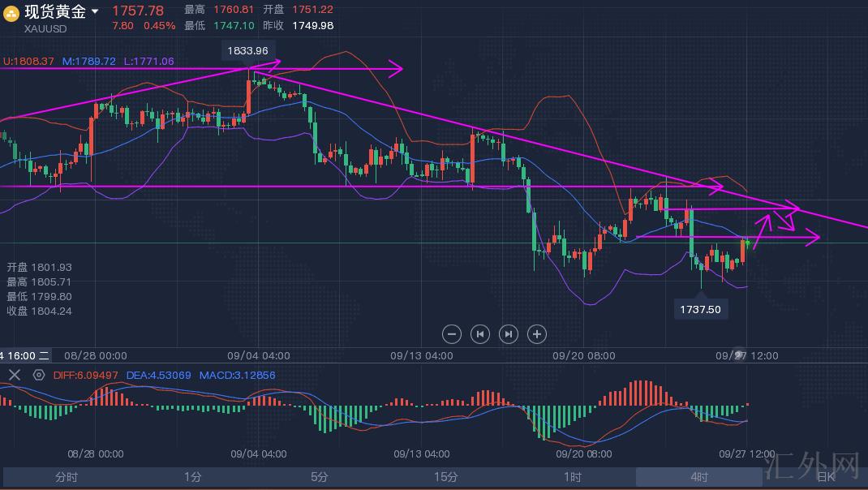
Task: Click DIFF:6.09497 indicator value
Action: pyautogui.click(x=86, y=375)
